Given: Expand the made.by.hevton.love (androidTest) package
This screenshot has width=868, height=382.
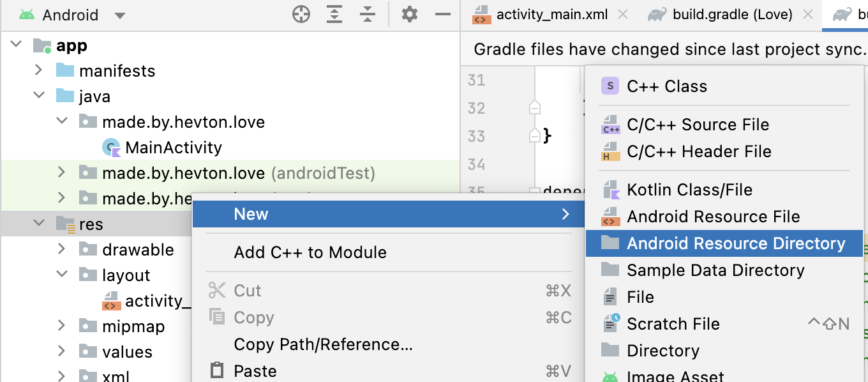Looking at the screenshot, I should [61, 172].
